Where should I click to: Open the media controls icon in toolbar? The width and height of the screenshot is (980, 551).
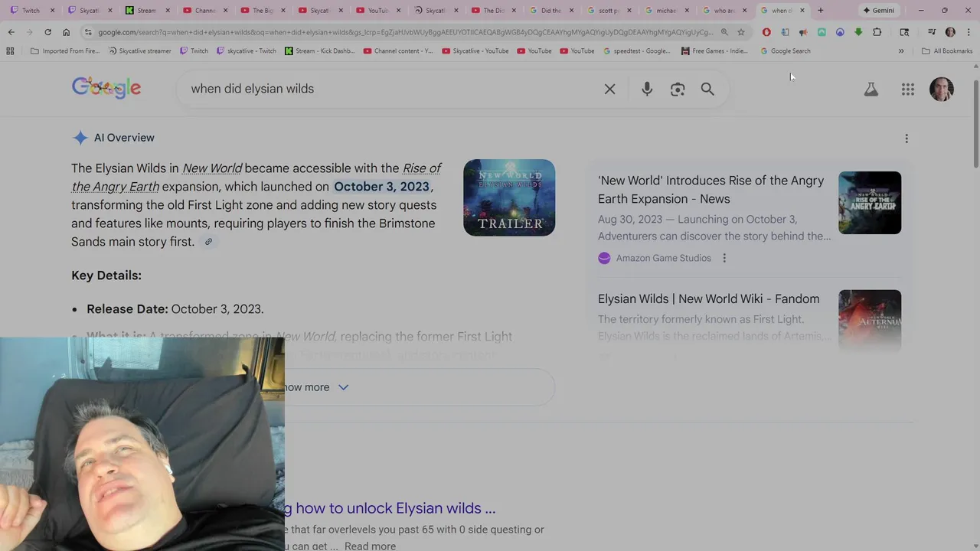932,32
